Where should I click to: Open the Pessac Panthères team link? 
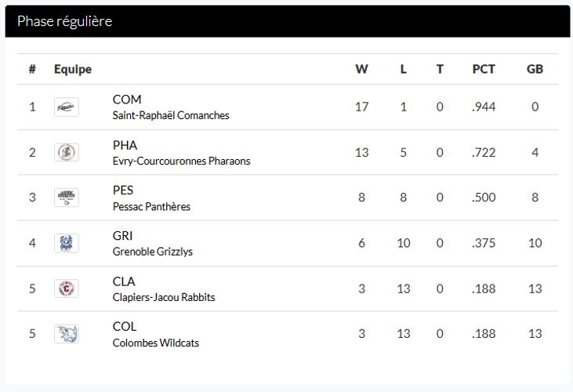pyautogui.click(x=151, y=206)
